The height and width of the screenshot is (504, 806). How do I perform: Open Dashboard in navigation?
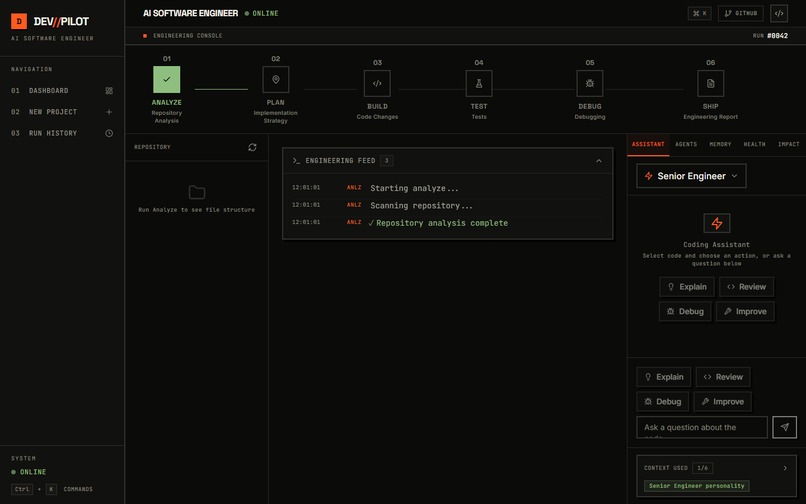(x=62, y=91)
